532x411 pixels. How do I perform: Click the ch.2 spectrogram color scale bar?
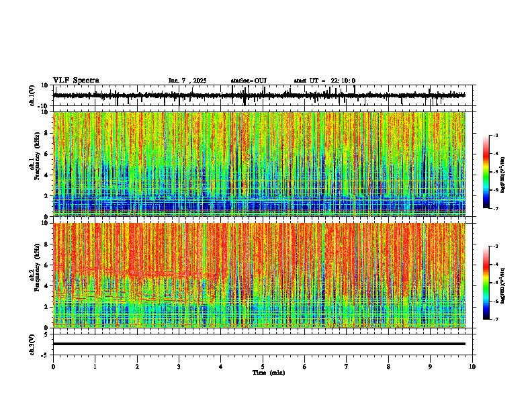(x=486, y=283)
